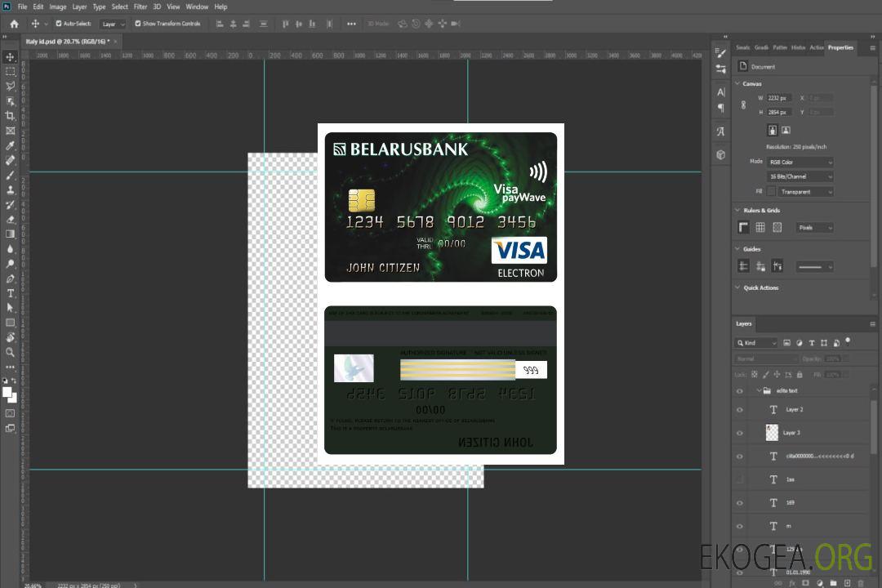Select the Layer 3 thumbnail
Image resolution: width=882 pixels, height=588 pixels.
(x=772, y=433)
